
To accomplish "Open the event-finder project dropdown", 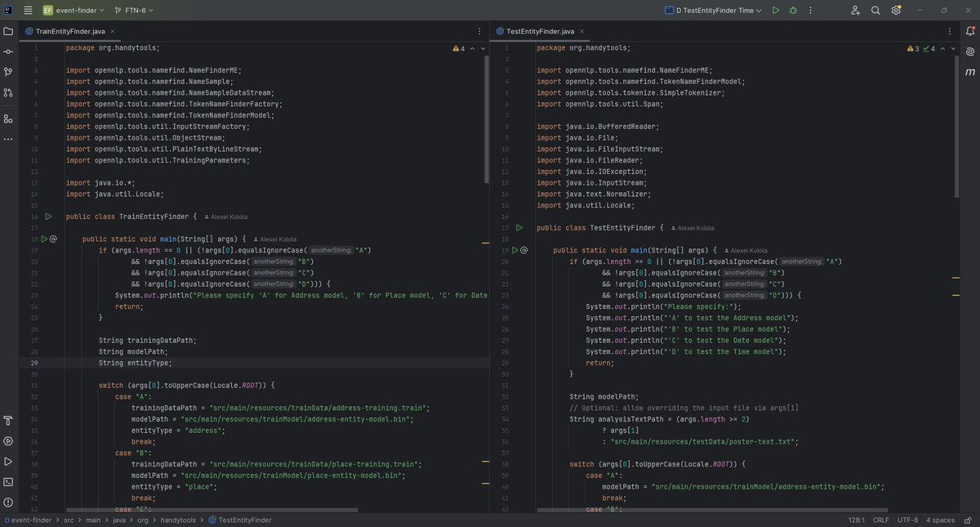I will 72,10.
